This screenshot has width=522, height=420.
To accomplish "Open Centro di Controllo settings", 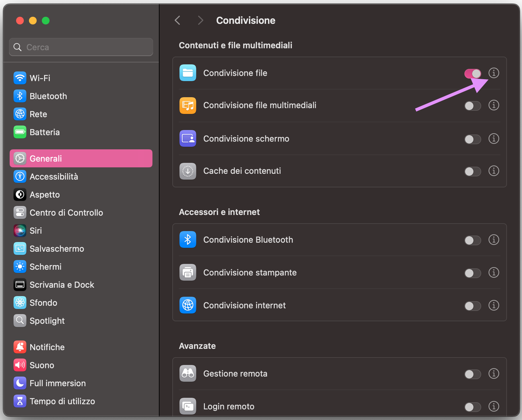I will [x=20, y=212].
